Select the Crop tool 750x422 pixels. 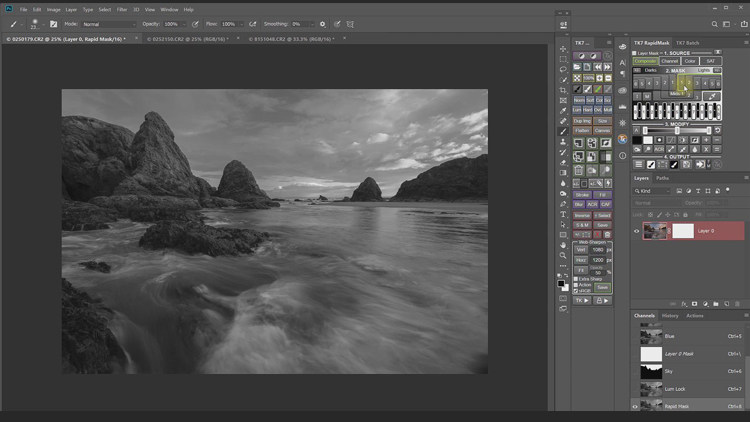click(563, 90)
